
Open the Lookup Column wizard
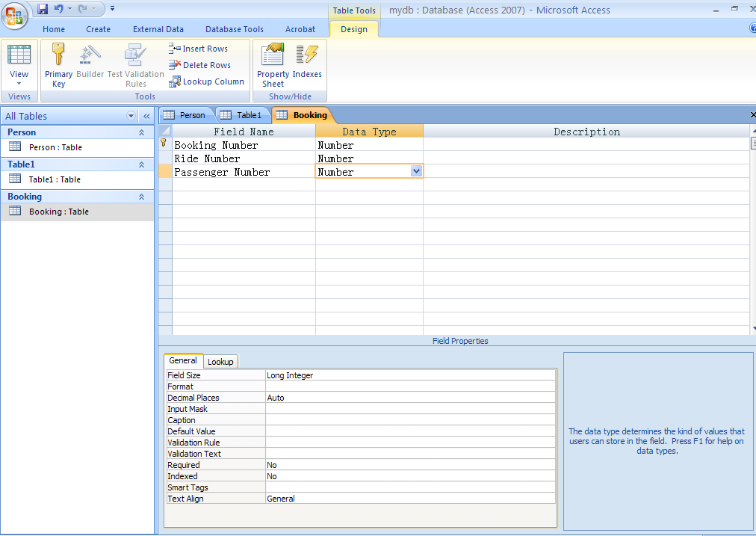(207, 81)
